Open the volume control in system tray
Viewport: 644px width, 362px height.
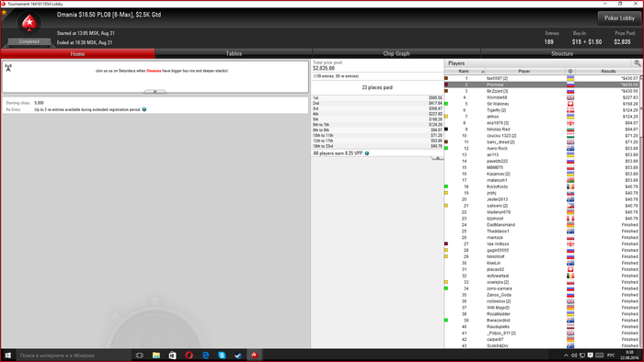pos(574,356)
